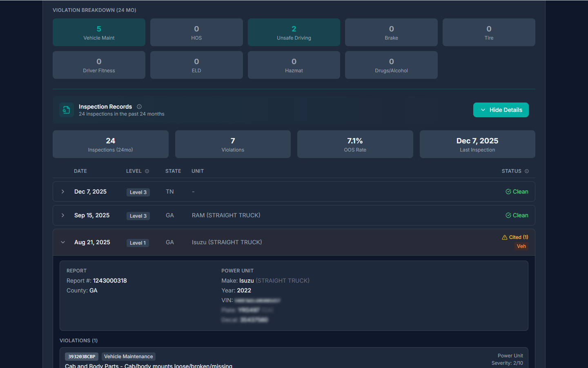Click the Veh badge on Aug 21 row
The height and width of the screenshot is (368, 588).
click(x=521, y=246)
